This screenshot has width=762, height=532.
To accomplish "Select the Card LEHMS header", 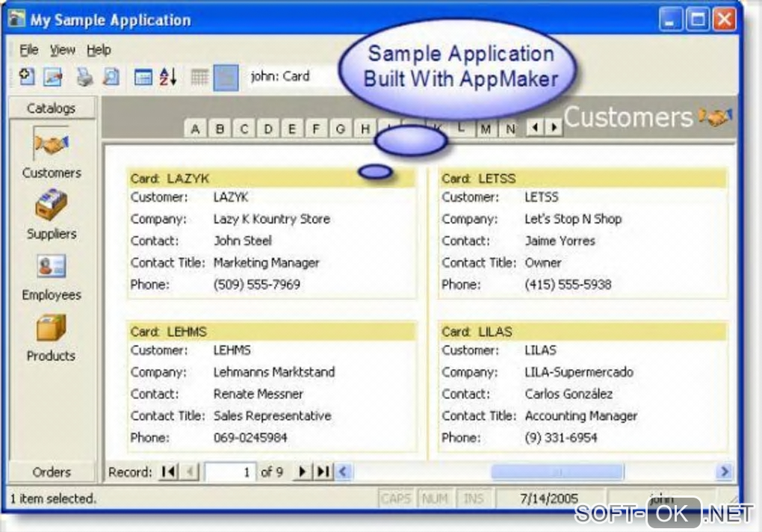I will (x=271, y=331).
